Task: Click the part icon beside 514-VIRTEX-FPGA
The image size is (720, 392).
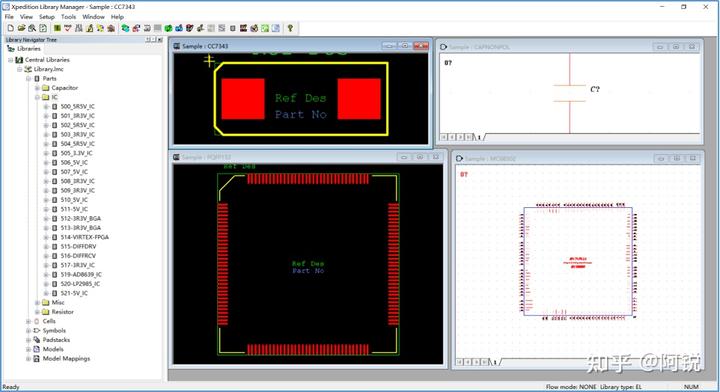Action: pyautogui.click(x=55, y=237)
